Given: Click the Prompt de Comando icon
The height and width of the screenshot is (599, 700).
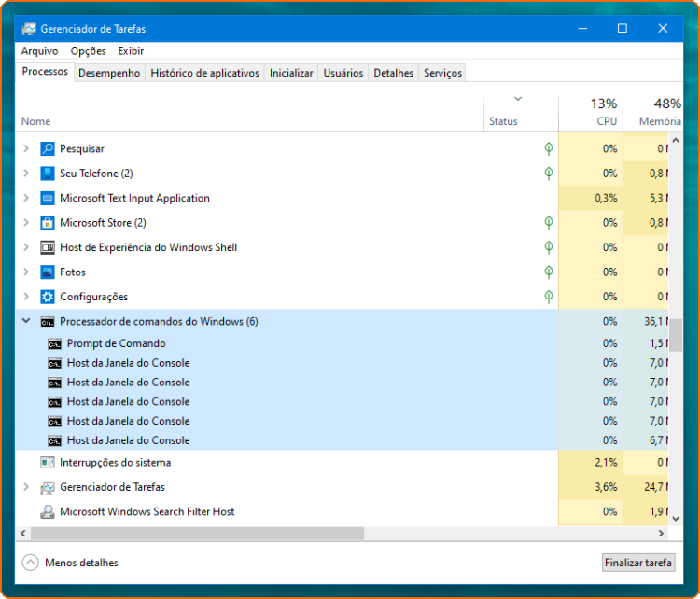Looking at the screenshot, I should [x=54, y=343].
